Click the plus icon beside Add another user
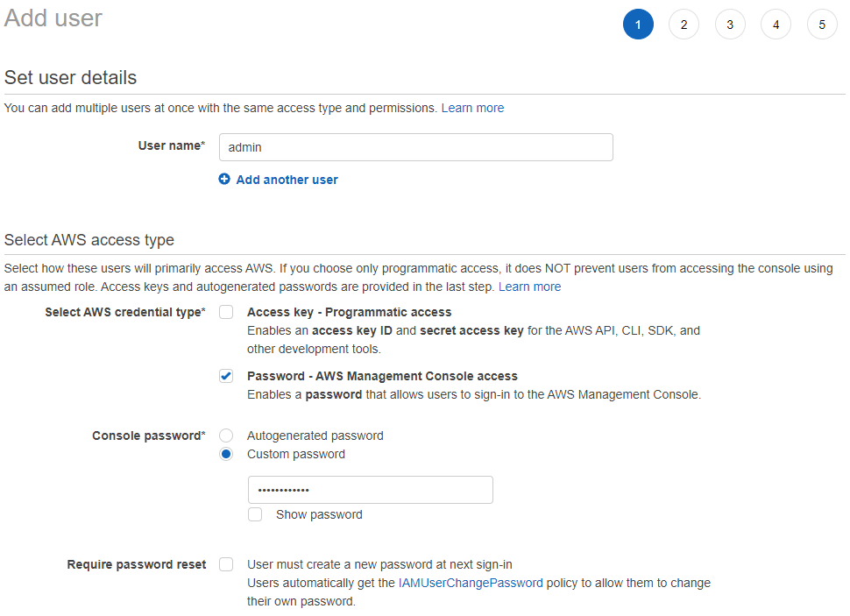 (x=224, y=179)
